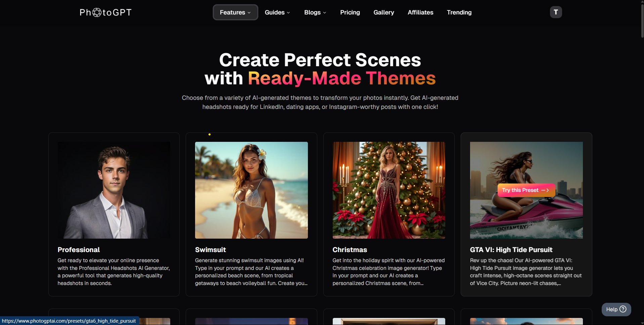
Task: Visit the Trending page
Action: [459, 12]
